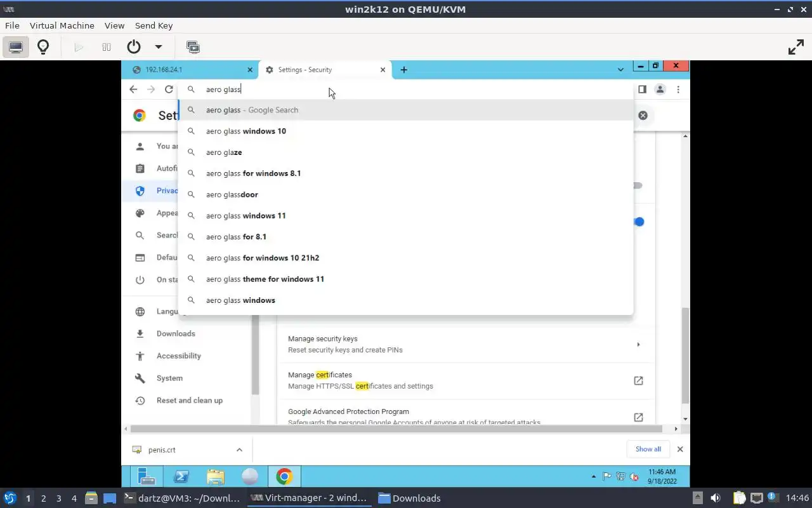Open the Send Key menu
The width and height of the screenshot is (812, 508).
coord(154,25)
